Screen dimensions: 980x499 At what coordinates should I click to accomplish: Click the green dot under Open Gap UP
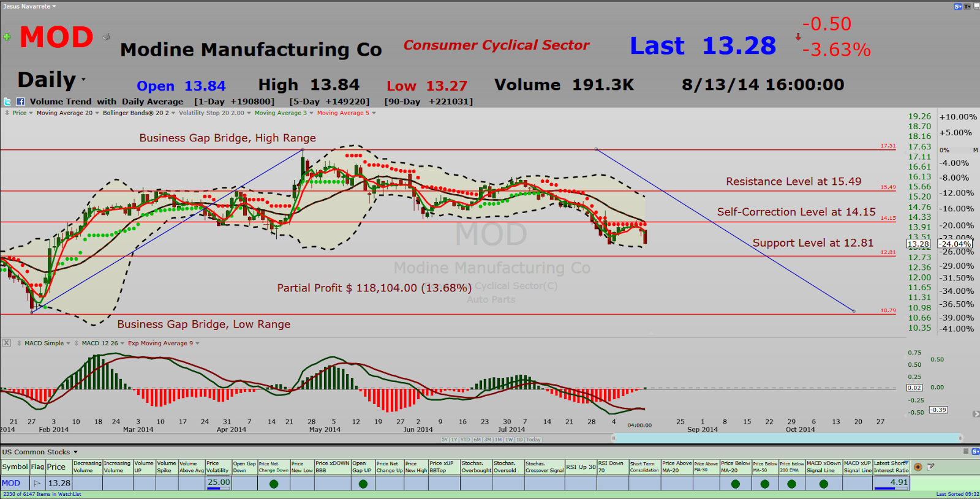point(363,484)
